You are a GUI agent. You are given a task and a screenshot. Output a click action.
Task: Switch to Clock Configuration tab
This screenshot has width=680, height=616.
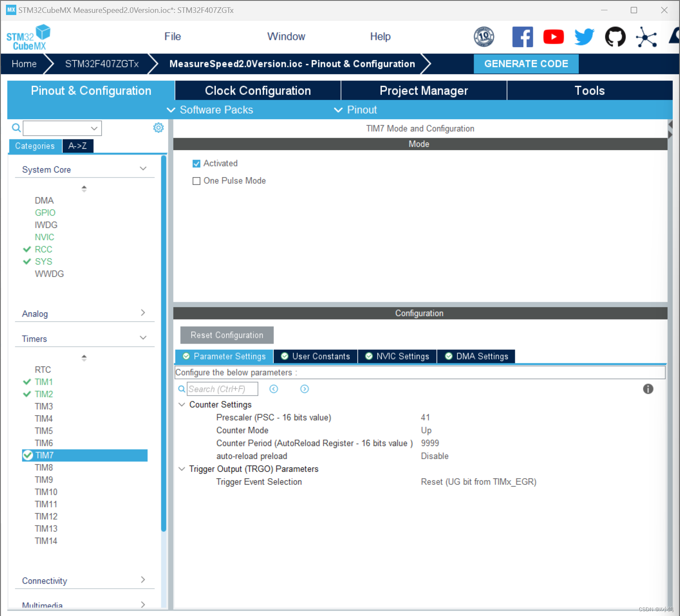pyautogui.click(x=258, y=91)
